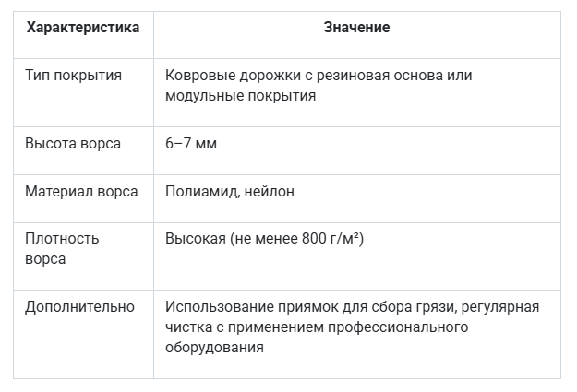Click the "Характеристика" column header
The height and width of the screenshot is (392, 577).
click(x=83, y=28)
